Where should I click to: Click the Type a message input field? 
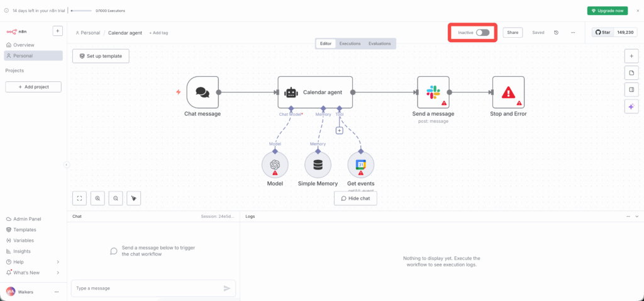(x=147, y=288)
